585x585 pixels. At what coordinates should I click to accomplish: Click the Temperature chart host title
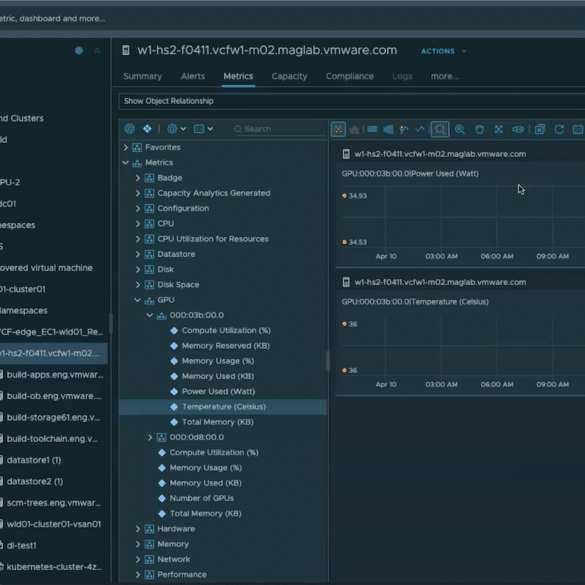click(x=440, y=282)
